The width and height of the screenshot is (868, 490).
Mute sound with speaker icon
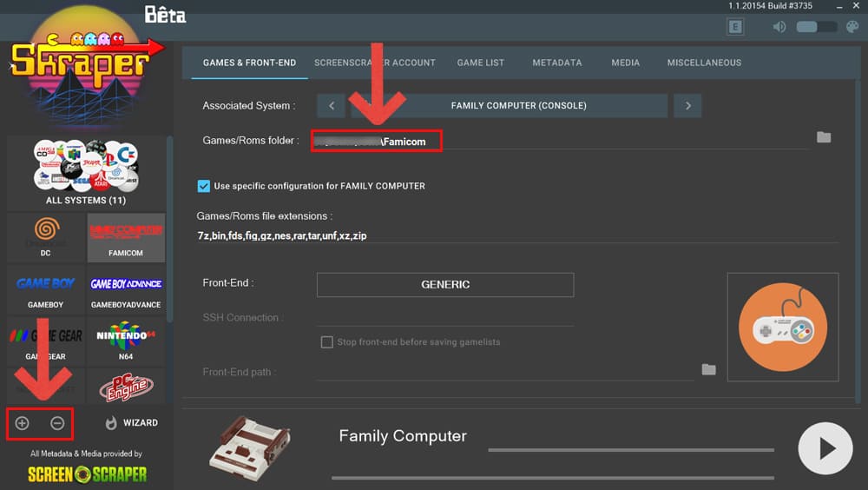tap(779, 27)
